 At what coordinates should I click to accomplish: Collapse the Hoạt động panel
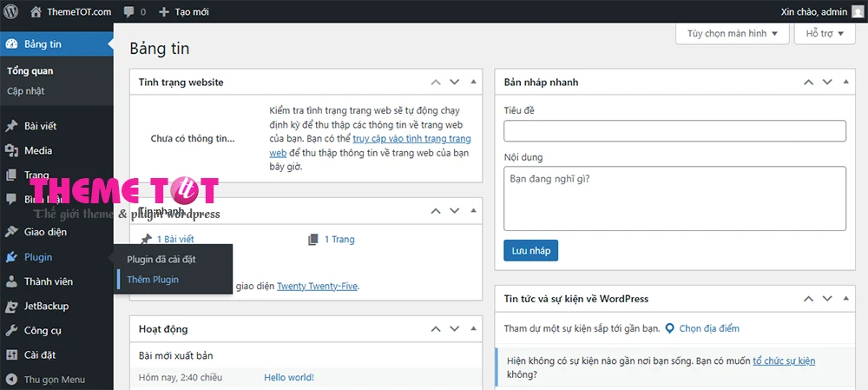point(473,328)
